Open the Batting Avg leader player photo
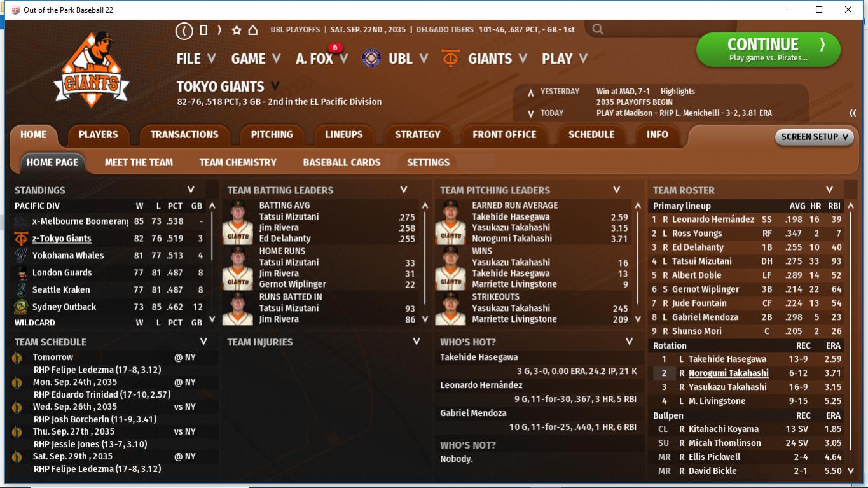The image size is (868, 488). (238, 222)
